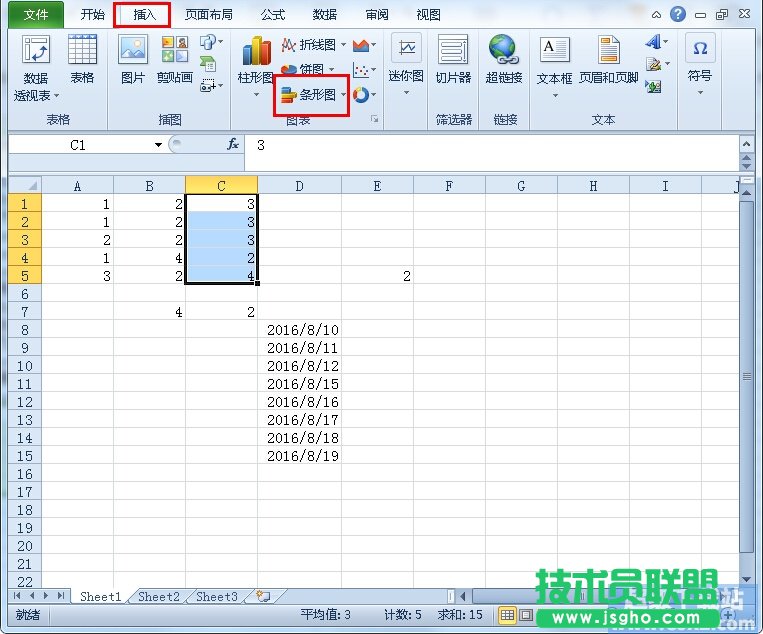The height and width of the screenshot is (634, 763).
Task: Select cell E5 containing 2
Action: [377, 276]
